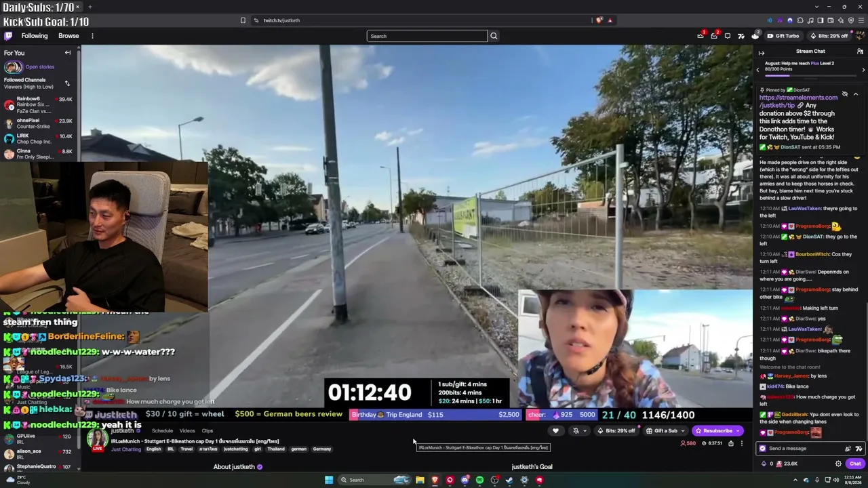
Task: Open stories in the sidebar
Action: coord(29,66)
